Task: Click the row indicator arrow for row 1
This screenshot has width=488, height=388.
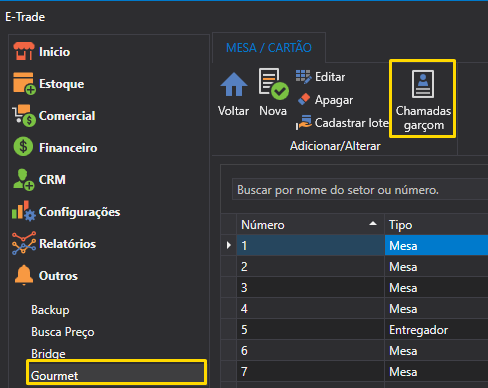Action: (229, 245)
